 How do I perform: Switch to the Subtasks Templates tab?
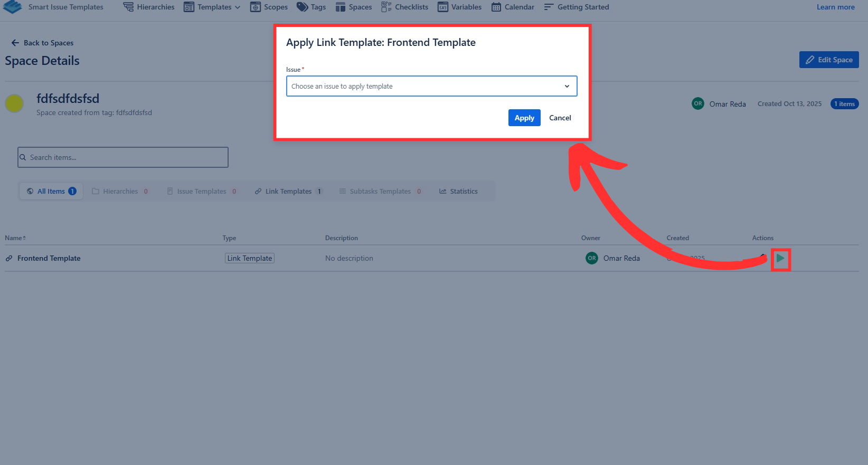380,191
